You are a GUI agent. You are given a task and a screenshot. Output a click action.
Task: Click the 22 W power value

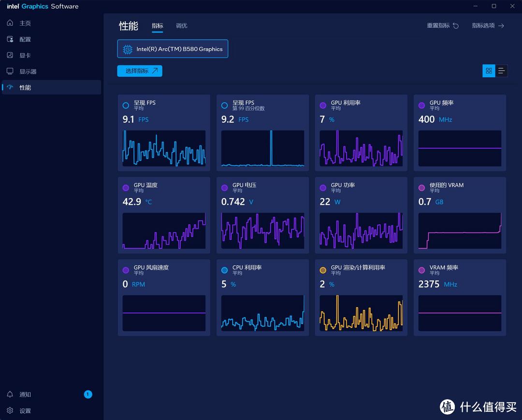tap(330, 202)
